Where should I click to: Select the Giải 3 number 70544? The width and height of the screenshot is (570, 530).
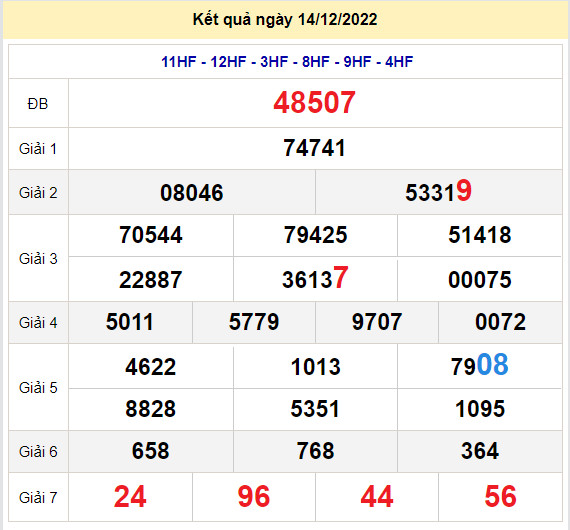151,235
